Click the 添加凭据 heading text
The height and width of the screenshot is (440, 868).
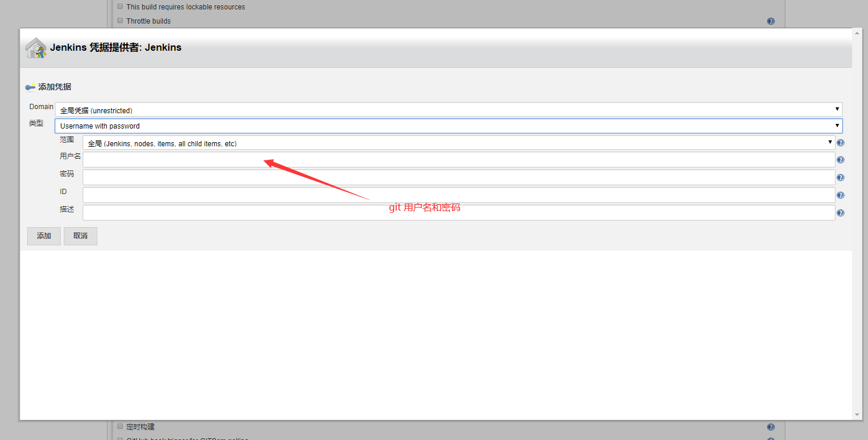coord(55,87)
